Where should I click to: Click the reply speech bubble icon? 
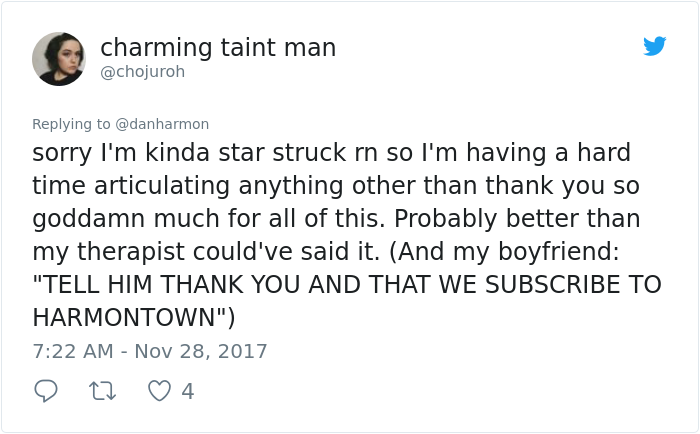pos(46,391)
